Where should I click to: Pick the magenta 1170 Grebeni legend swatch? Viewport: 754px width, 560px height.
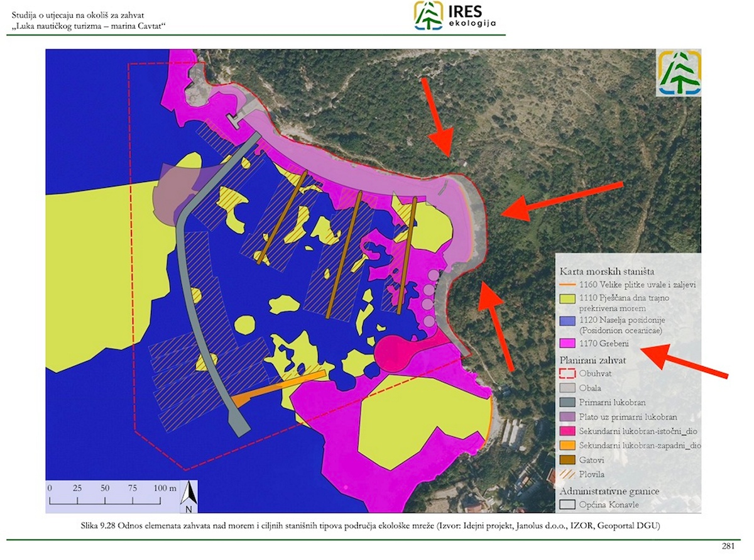click(567, 344)
